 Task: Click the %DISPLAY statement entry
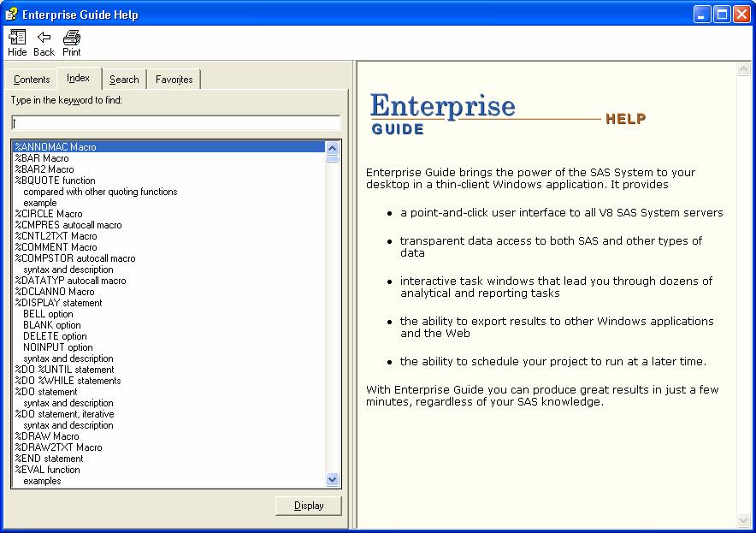coord(58,303)
